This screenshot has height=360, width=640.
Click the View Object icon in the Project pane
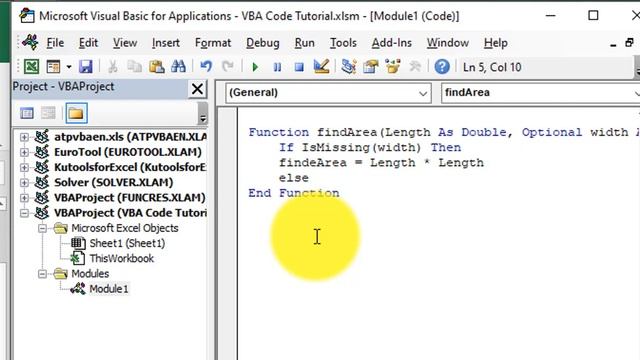48,113
